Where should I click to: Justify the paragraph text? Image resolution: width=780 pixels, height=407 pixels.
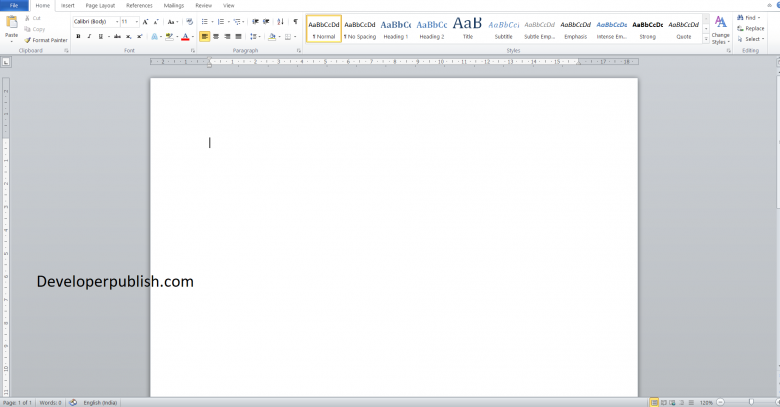tap(238, 36)
